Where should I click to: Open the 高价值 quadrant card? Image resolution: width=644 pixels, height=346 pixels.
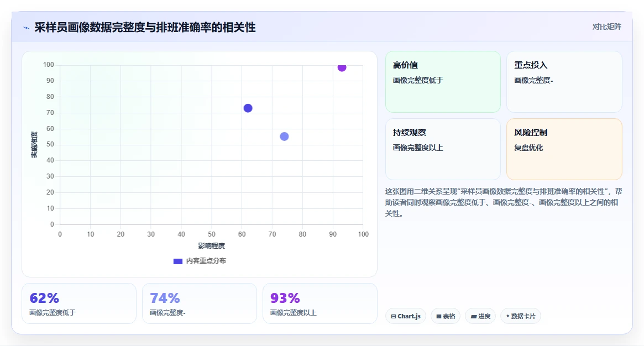[x=443, y=82]
